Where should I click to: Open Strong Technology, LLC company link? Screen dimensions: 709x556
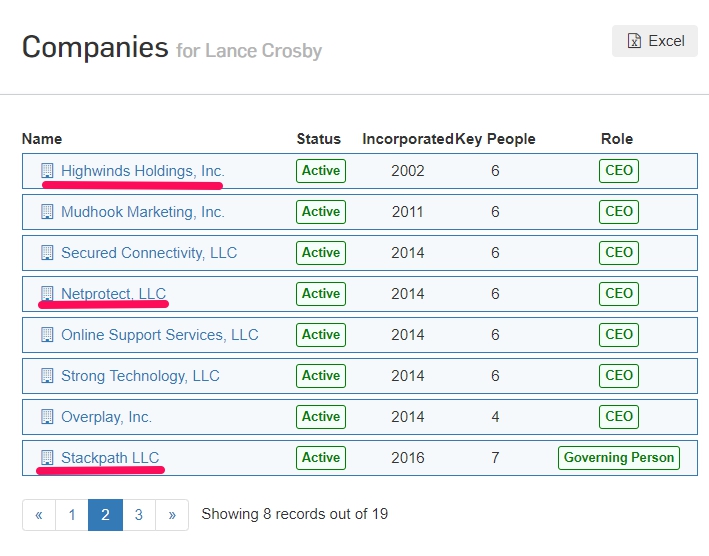coord(140,376)
